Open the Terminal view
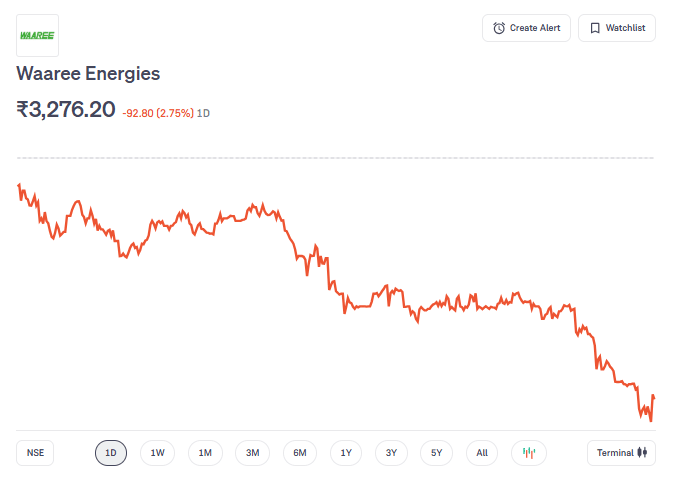Screen dimensions: 680x487 [x=621, y=453]
